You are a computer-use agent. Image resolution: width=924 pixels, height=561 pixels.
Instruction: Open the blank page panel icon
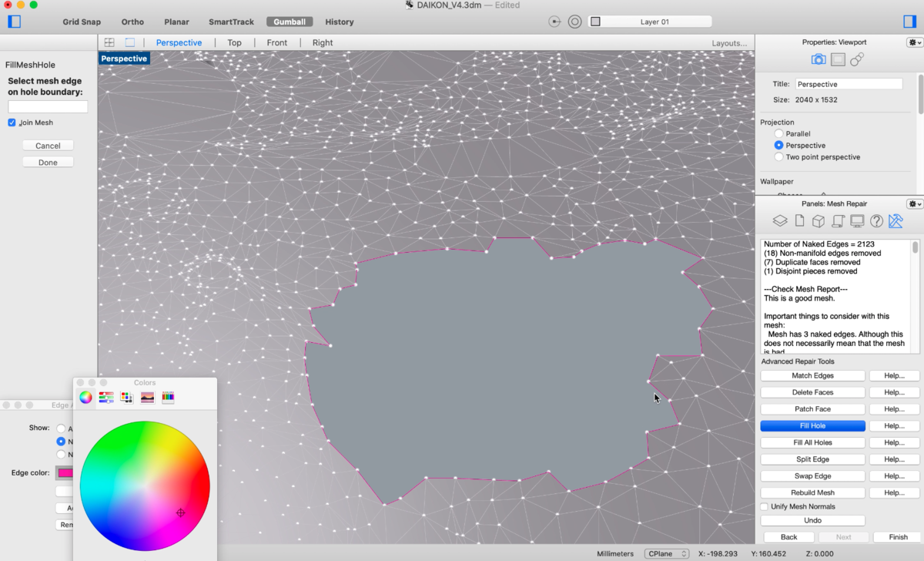(799, 221)
